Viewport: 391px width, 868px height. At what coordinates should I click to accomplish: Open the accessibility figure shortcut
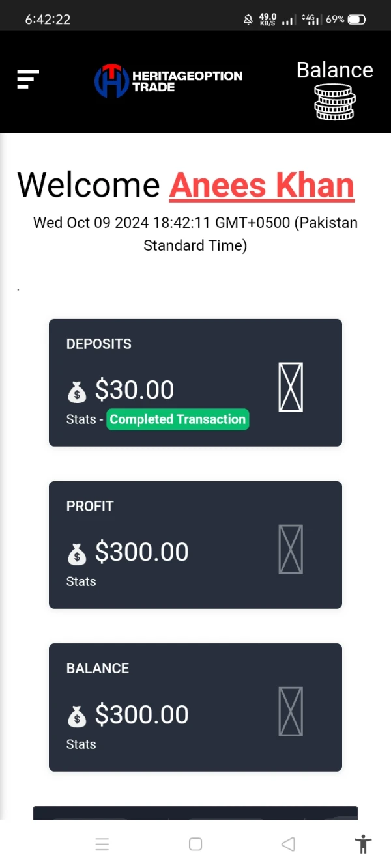tap(363, 845)
